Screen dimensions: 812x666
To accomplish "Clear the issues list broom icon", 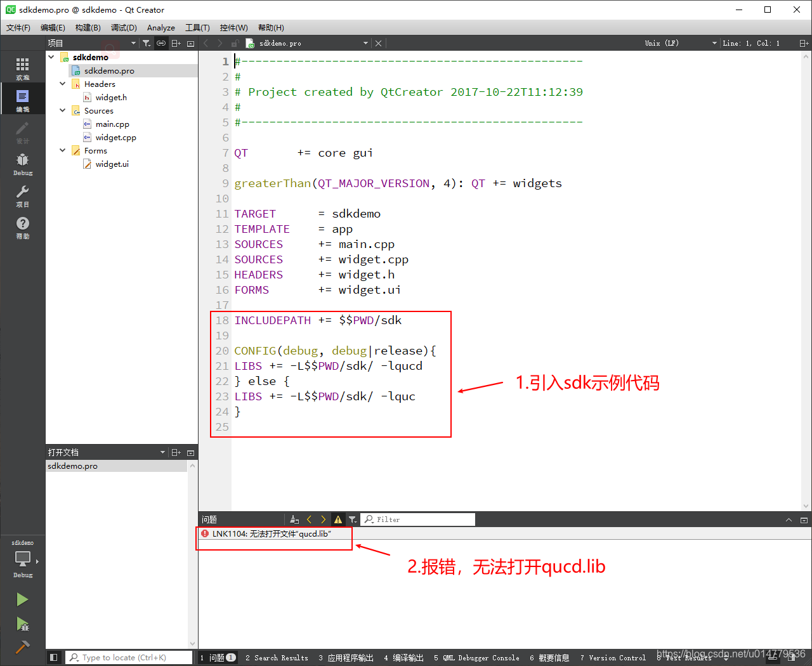I will point(294,519).
